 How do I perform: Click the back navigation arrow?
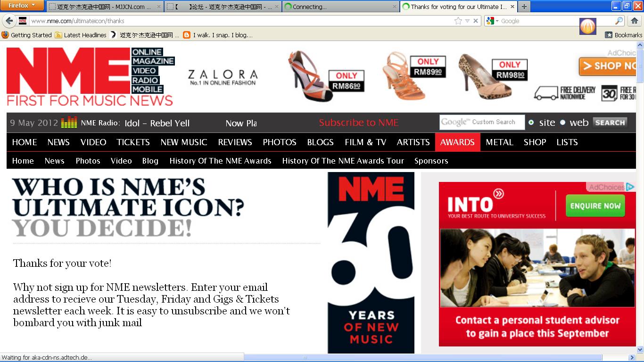(x=10, y=21)
